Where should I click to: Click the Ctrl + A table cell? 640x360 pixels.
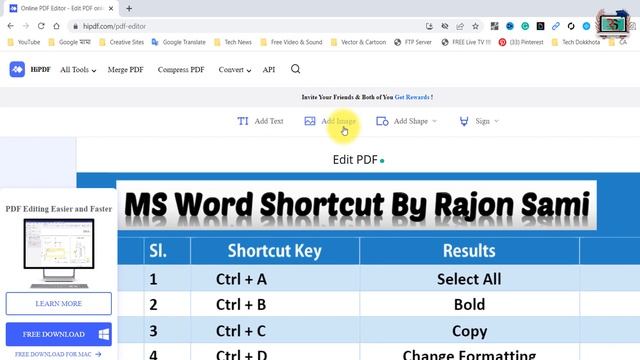pos(275,279)
